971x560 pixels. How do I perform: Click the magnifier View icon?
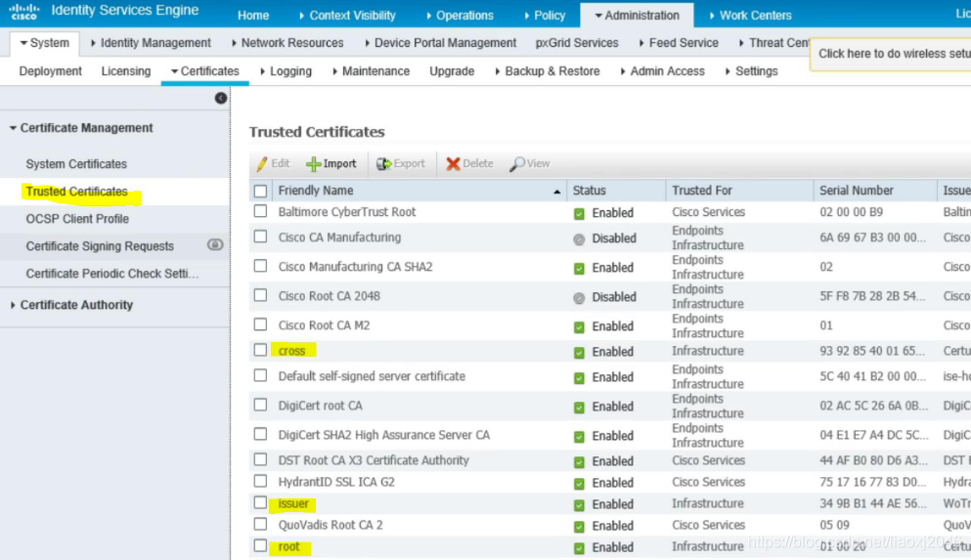point(516,164)
